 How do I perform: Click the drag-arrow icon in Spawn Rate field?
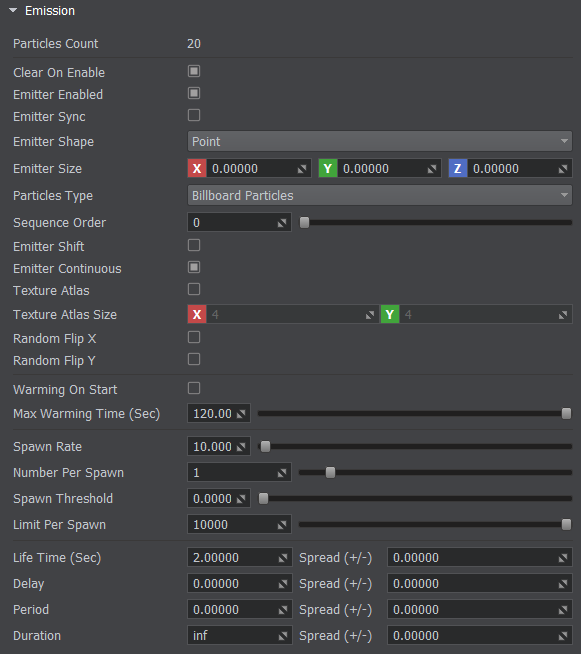pyautogui.click(x=241, y=447)
